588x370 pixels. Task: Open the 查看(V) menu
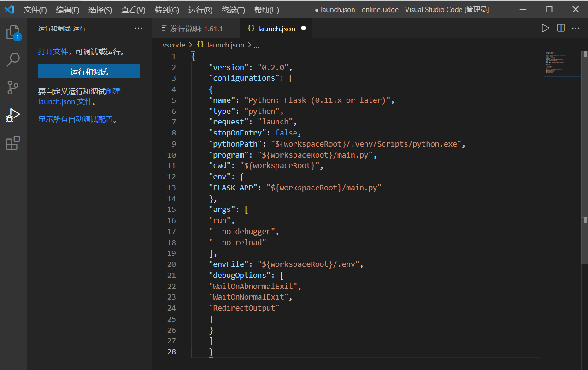click(133, 10)
